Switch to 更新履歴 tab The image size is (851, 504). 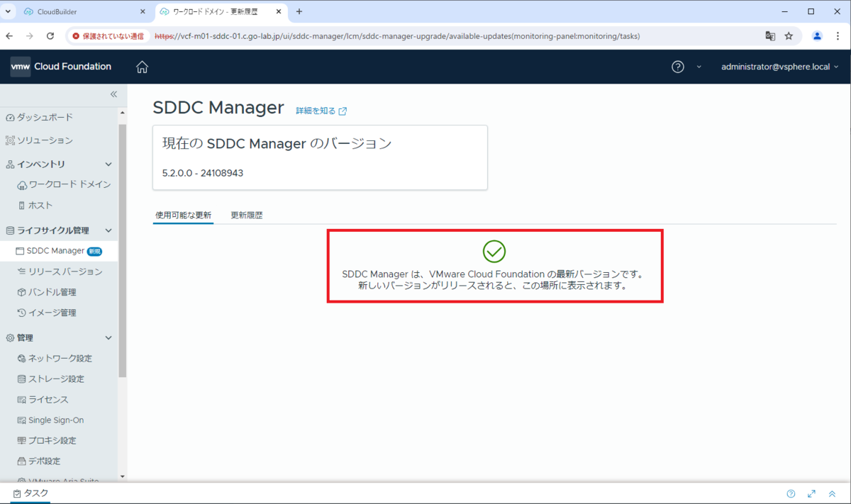[x=247, y=215]
